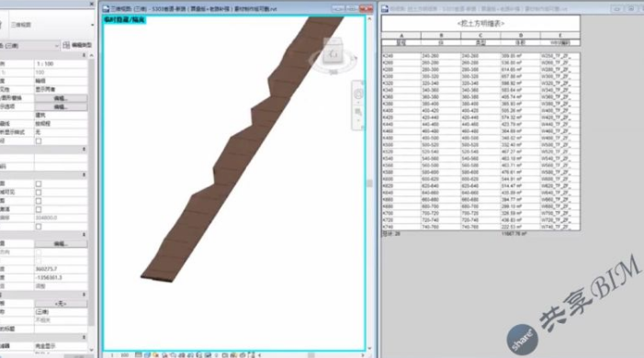Click the 3D view's horizontal scrollbar
Image resolution: width=644 pixels, height=358 pixels.
click(x=311, y=354)
